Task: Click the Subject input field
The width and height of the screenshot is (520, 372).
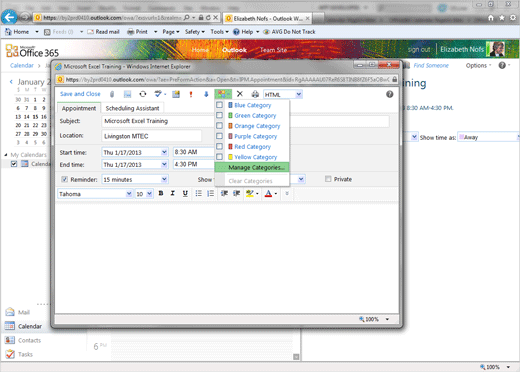Action: click(245, 121)
